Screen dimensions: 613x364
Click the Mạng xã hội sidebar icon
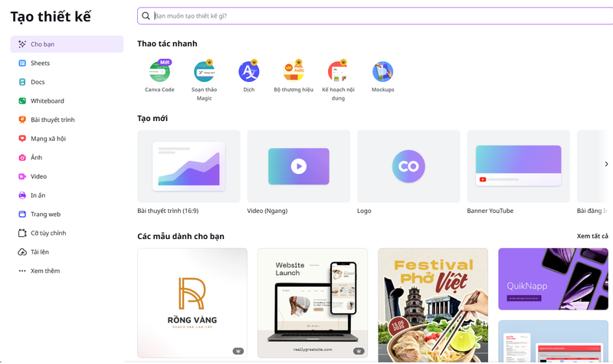coord(22,139)
